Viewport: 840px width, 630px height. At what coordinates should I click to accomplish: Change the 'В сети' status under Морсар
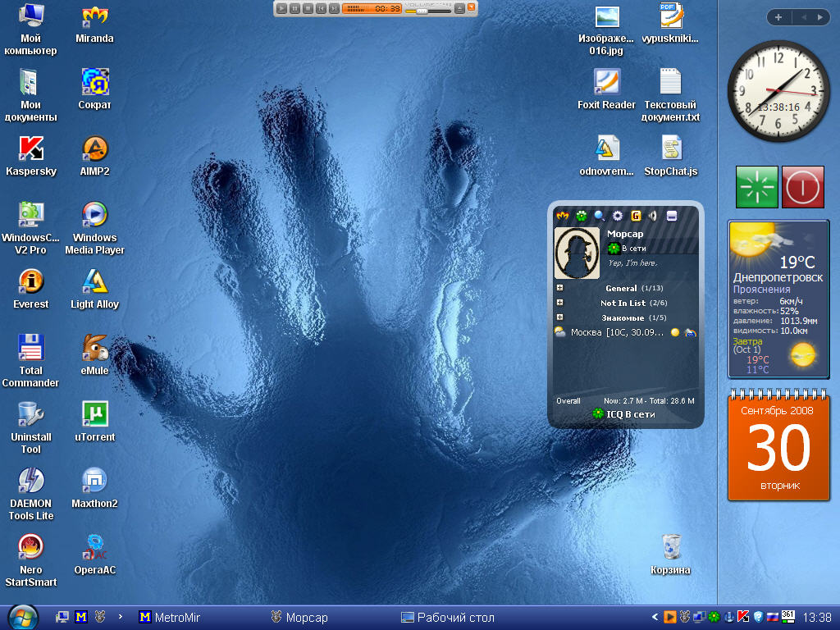[627, 249]
